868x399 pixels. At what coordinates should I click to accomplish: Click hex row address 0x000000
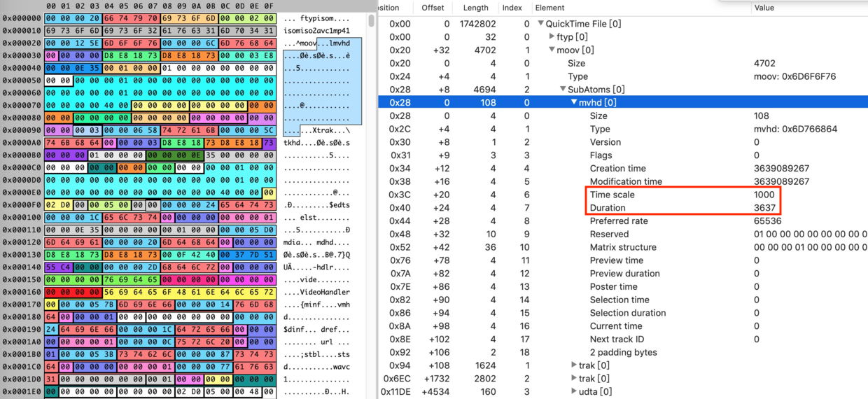pos(22,18)
